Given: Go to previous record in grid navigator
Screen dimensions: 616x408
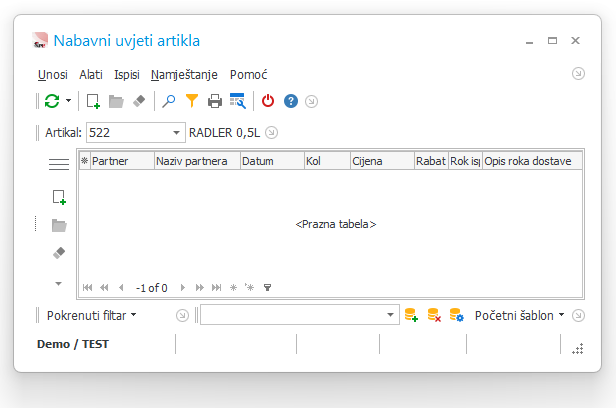Looking at the screenshot, I should (121, 287).
